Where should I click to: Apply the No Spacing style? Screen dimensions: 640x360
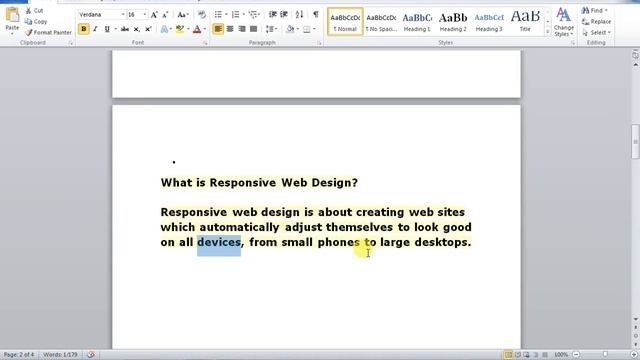[381, 22]
